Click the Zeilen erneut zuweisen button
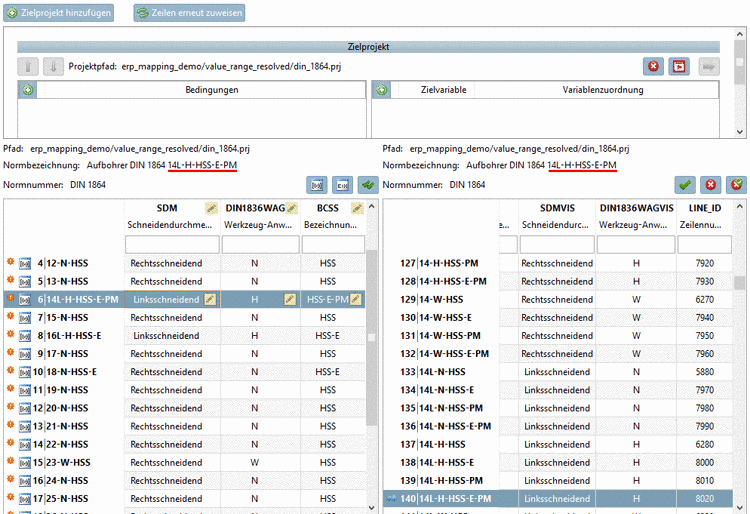The width and height of the screenshot is (750, 514). coord(188,13)
